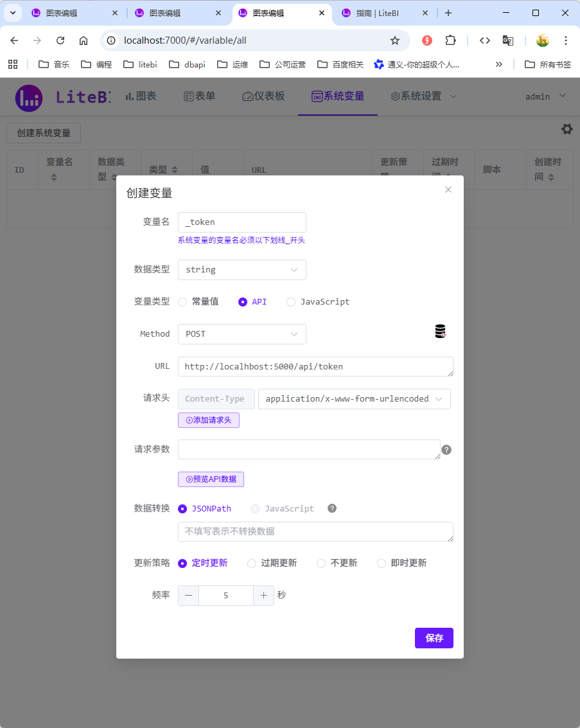Viewport: 580px width, 728px height.
Task: Click the 保存 button to save the variable
Action: point(434,638)
